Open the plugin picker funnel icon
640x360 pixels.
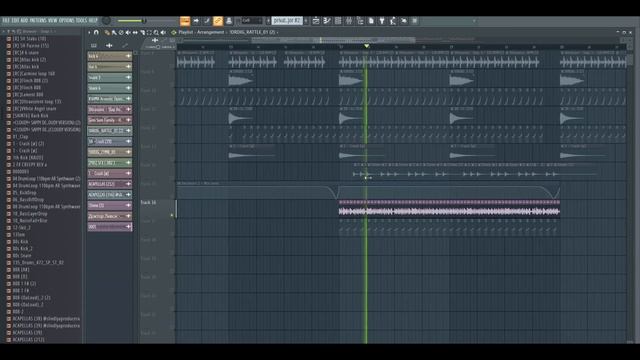pos(382,21)
